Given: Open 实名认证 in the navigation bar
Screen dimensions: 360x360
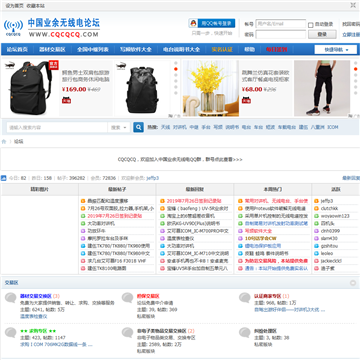Looking at the screenshot, I should point(222,50).
